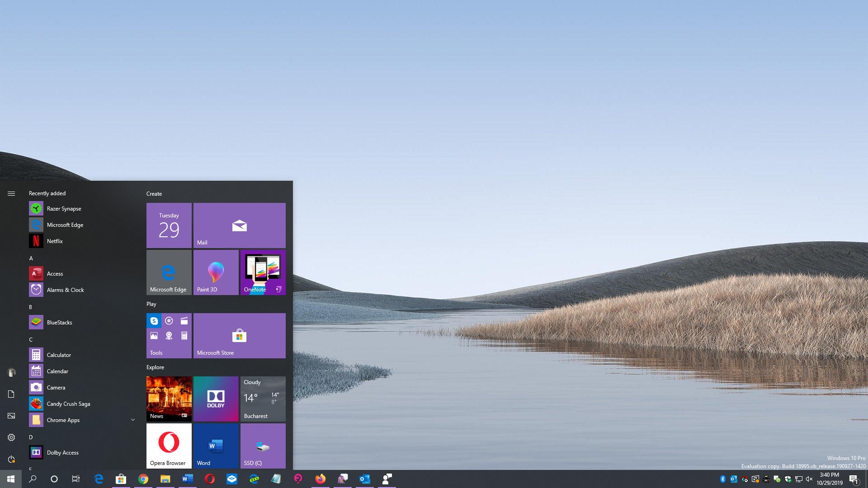
Task: Open the OneNote tile
Action: click(263, 272)
